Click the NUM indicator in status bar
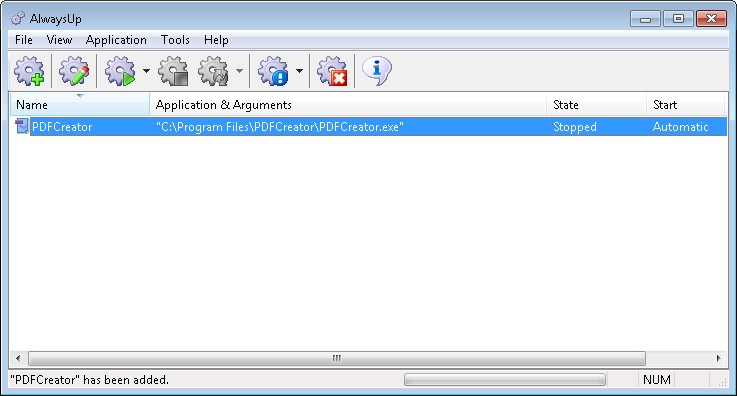Viewport: 737px width, 396px height. [x=657, y=380]
